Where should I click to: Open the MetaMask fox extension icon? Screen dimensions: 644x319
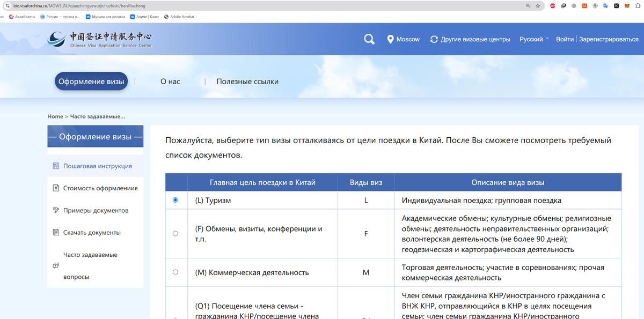point(626,6)
